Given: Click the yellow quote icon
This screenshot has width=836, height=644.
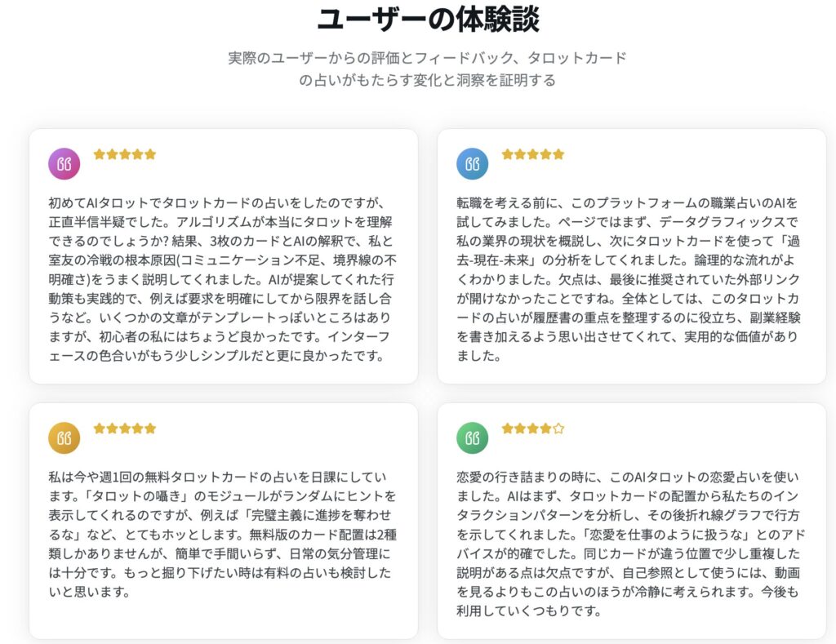Looking at the screenshot, I should point(64,438).
